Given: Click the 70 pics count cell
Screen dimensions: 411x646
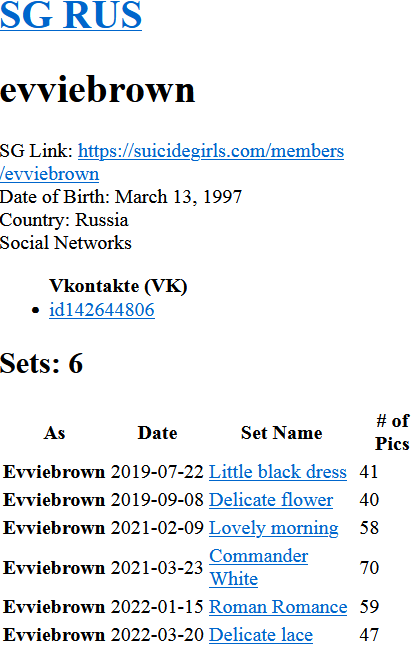Looking at the screenshot, I should click(369, 568).
